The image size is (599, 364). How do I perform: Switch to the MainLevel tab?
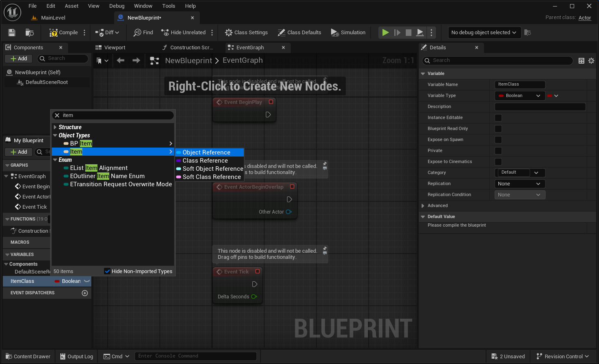(53, 18)
